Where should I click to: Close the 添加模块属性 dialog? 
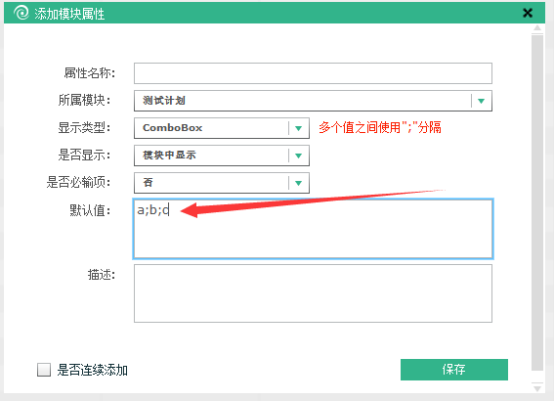528,13
